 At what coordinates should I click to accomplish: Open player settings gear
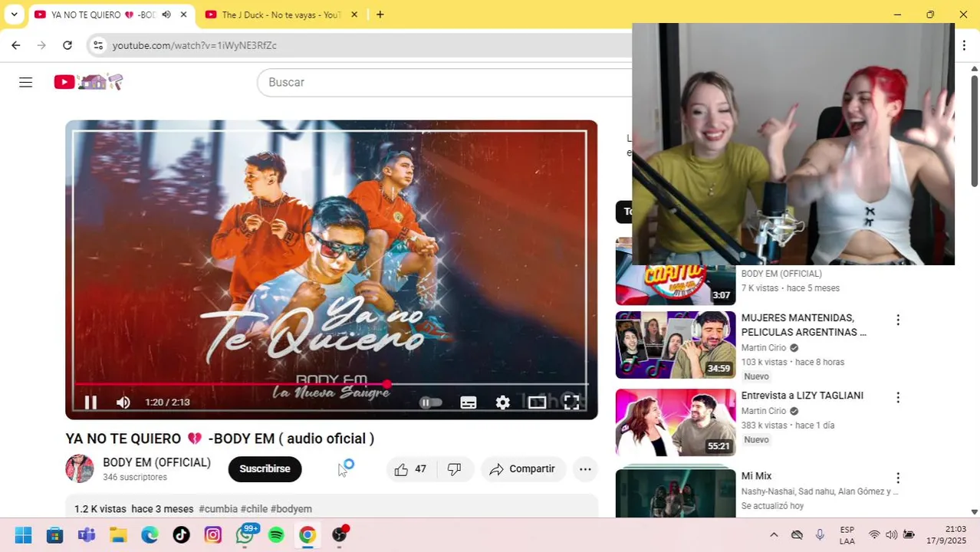point(502,402)
